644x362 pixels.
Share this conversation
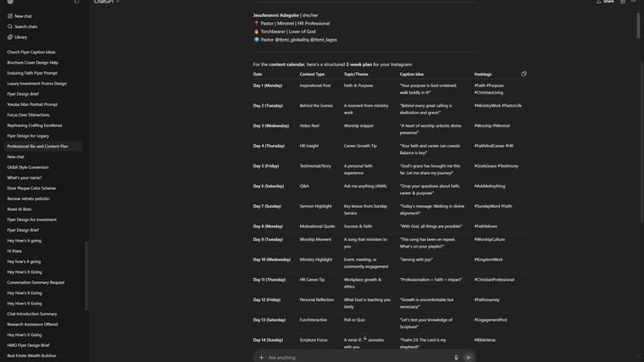click(x=605, y=3)
